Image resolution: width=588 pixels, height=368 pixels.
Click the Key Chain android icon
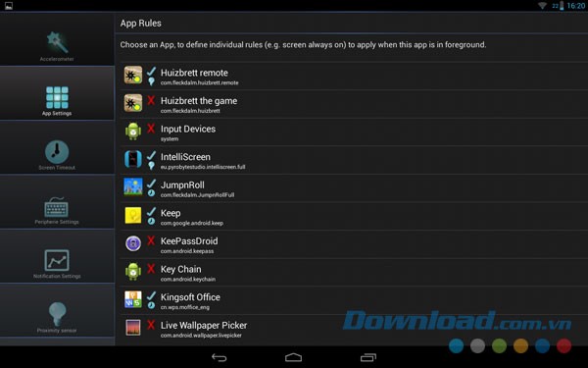(x=133, y=272)
